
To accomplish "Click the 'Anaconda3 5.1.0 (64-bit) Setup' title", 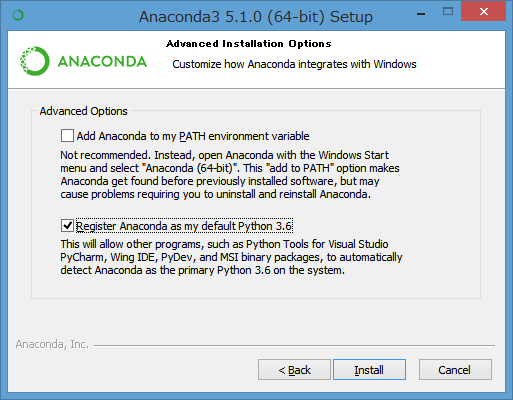I will click(x=256, y=16).
